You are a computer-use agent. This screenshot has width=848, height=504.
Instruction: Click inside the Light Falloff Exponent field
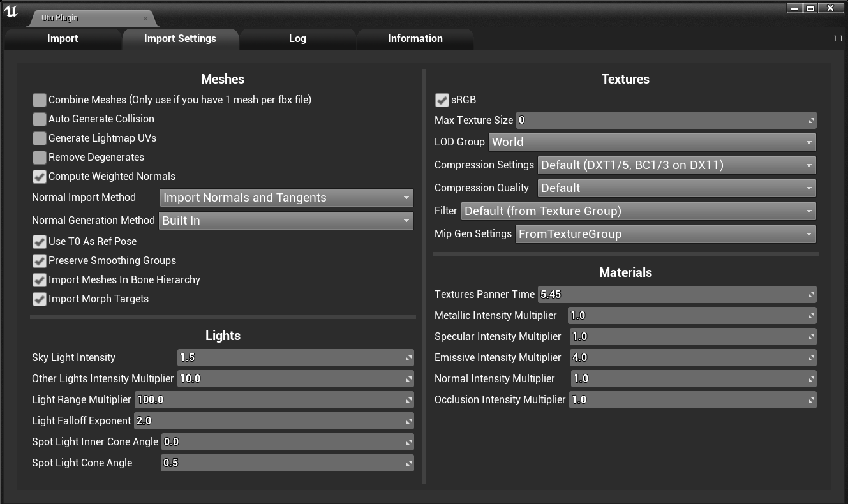tap(255, 420)
